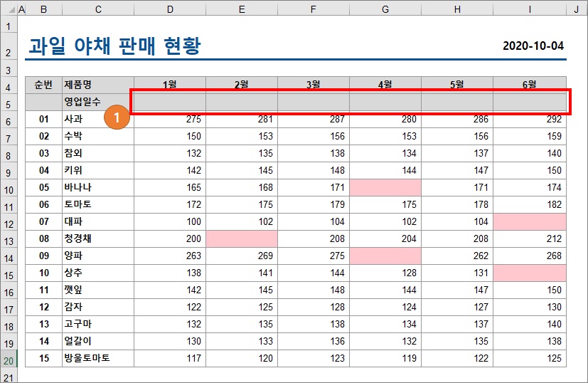Screen dimensions: 588x383
Task: Click the 키위 product cell
Action: [98, 170]
